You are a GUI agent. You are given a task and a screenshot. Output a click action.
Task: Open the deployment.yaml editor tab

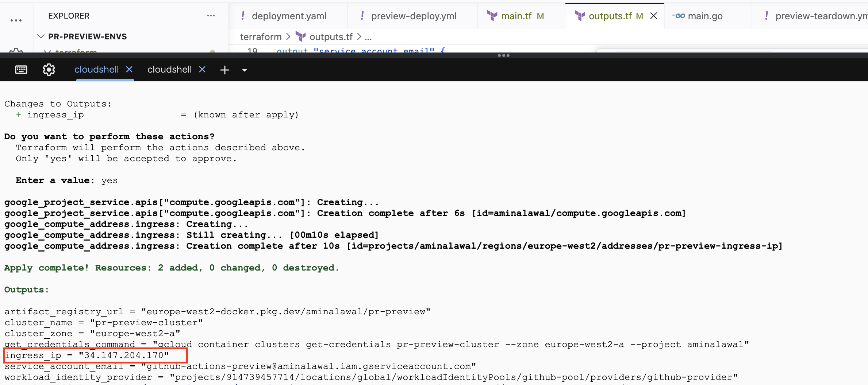[x=288, y=16]
